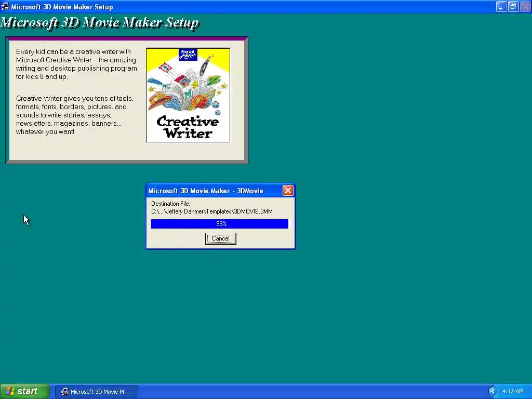This screenshot has height=399, width=532.
Task: Select Microsoft 3D Movie Maker taskbar button
Action: tap(96, 392)
